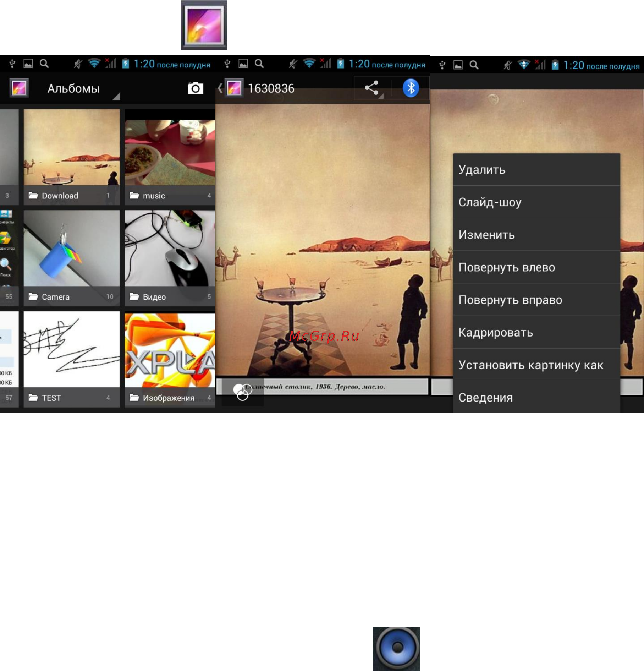Open the Camera album
Image resolution: width=644 pixels, height=671 pixels.
(72, 258)
